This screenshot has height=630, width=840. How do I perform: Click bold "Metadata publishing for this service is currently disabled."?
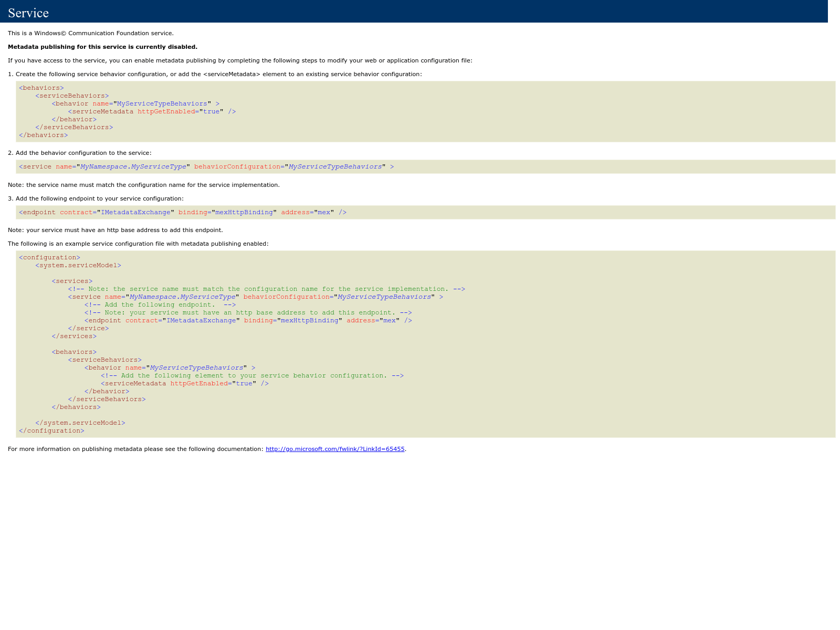click(102, 47)
